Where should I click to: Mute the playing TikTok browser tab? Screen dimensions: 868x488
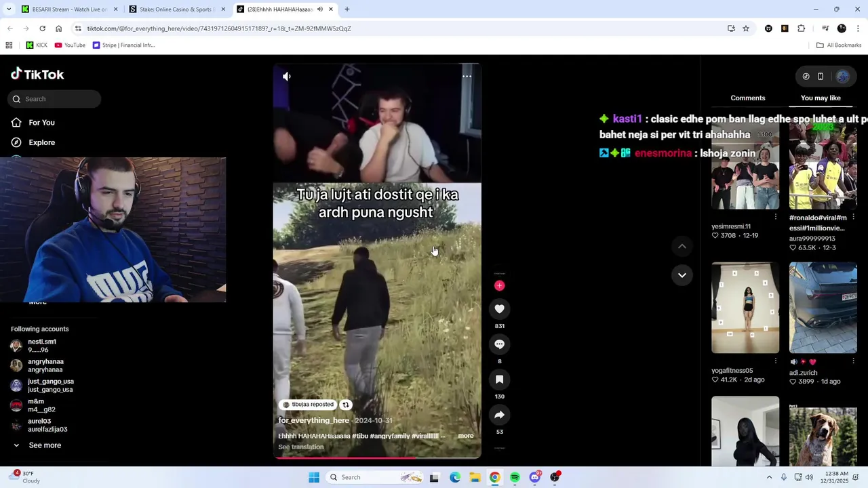click(x=320, y=9)
